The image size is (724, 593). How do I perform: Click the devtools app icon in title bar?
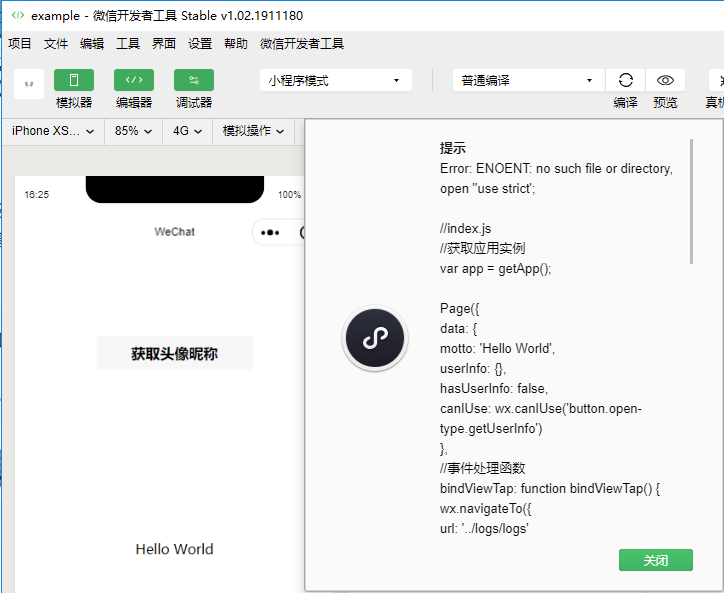(x=18, y=15)
